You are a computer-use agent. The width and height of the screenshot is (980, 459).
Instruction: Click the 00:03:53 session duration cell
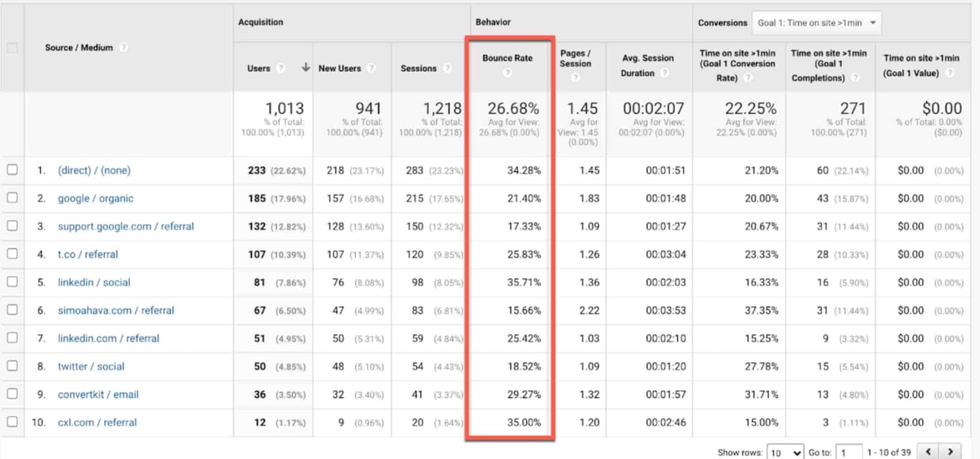pyautogui.click(x=666, y=310)
